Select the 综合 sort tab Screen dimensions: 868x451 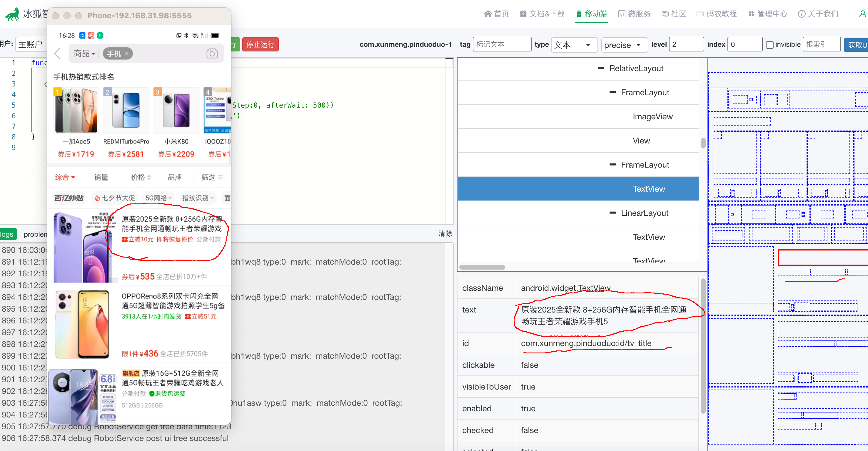click(x=65, y=177)
